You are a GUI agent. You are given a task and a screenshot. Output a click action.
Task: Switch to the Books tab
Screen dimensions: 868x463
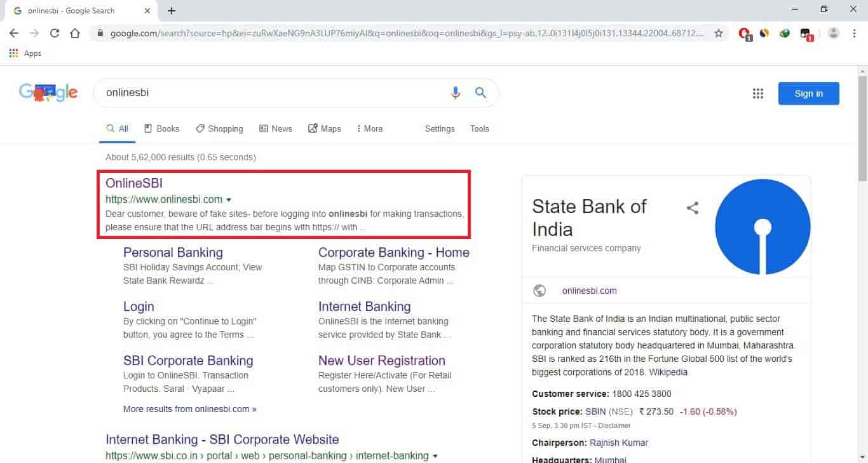[x=162, y=128]
